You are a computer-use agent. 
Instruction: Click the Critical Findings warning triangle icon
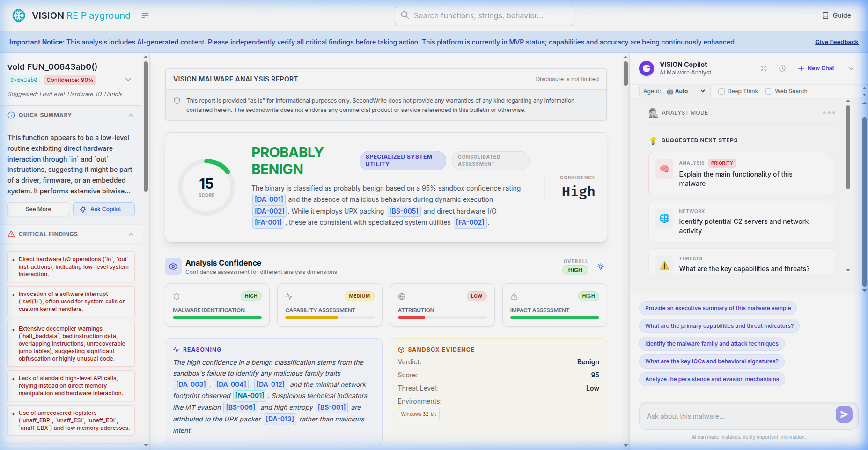click(11, 234)
